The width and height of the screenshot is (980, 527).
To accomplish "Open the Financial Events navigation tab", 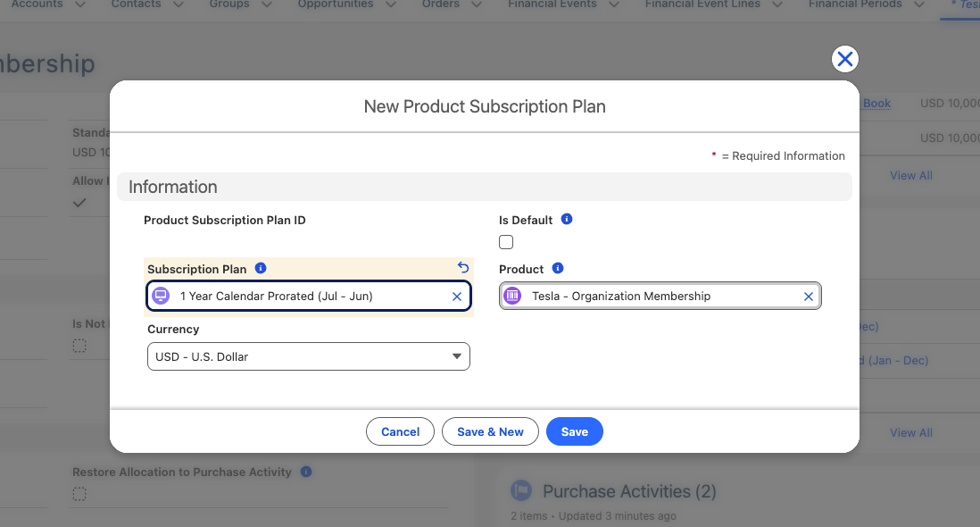I will click(552, 4).
